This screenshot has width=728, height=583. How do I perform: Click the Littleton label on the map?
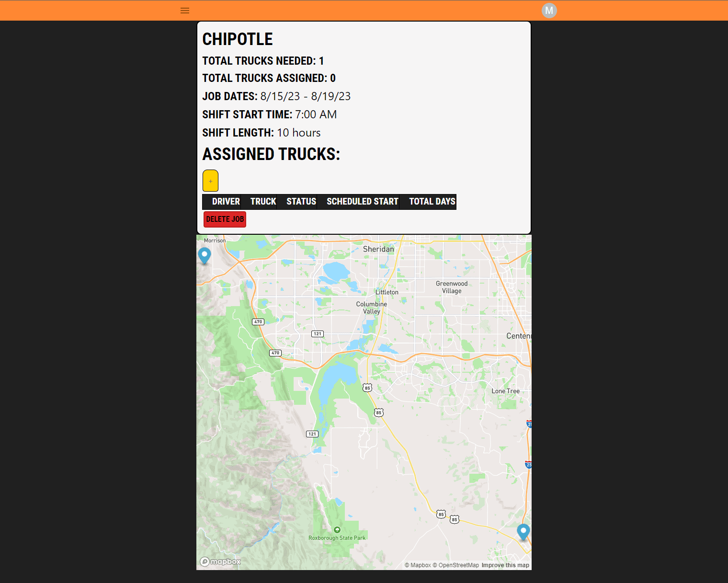[x=387, y=292]
